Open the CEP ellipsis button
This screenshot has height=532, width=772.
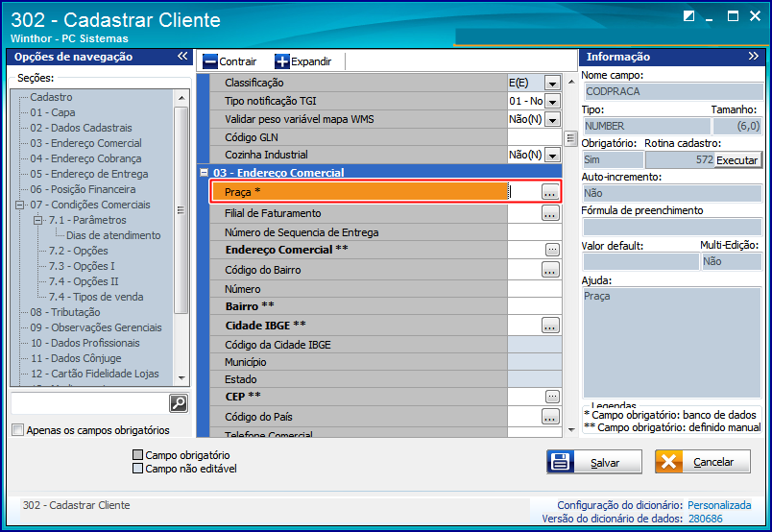pos(552,396)
